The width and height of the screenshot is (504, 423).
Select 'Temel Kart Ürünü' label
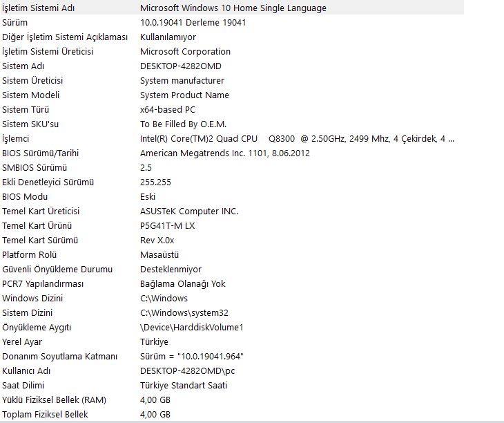tap(37, 225)
